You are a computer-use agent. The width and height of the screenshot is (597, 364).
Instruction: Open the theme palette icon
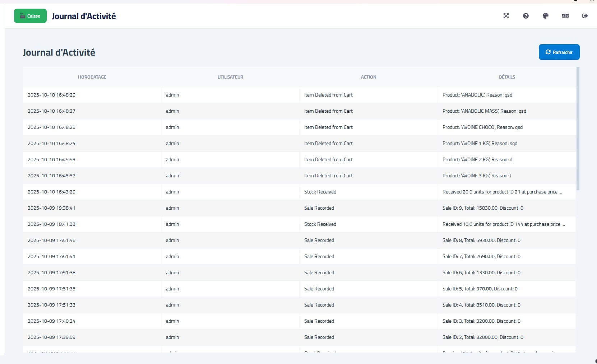point(545,16)
